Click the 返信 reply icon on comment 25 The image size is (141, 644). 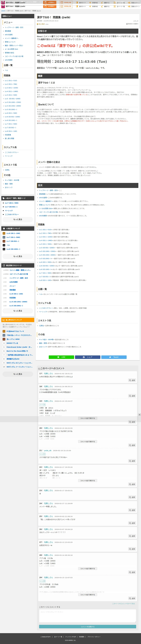[130, 523]
